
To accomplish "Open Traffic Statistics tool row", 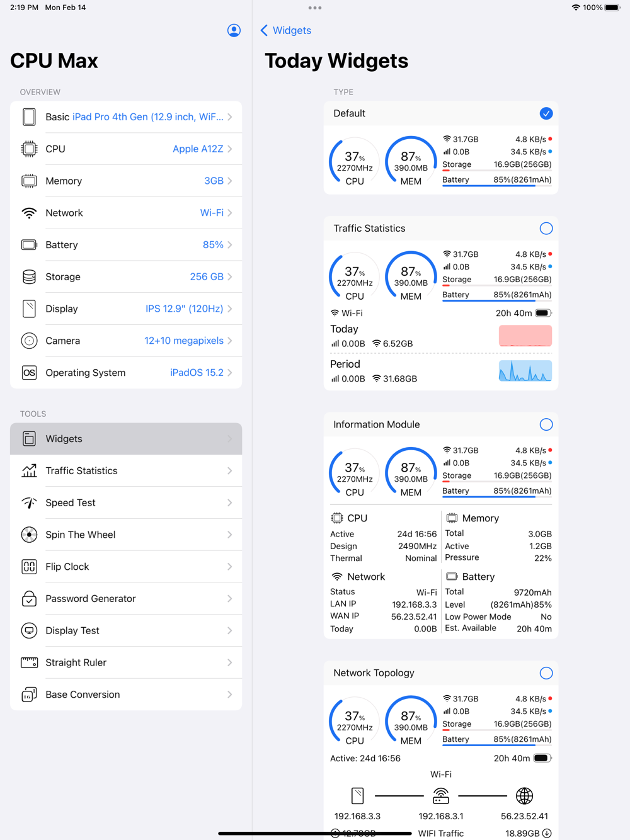I will click(126, 471).
